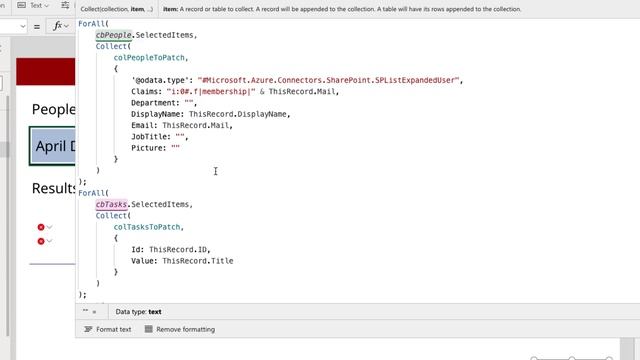Click ThisRecord.Mail on the Email line
640x360 pixels.
point(196,125)
